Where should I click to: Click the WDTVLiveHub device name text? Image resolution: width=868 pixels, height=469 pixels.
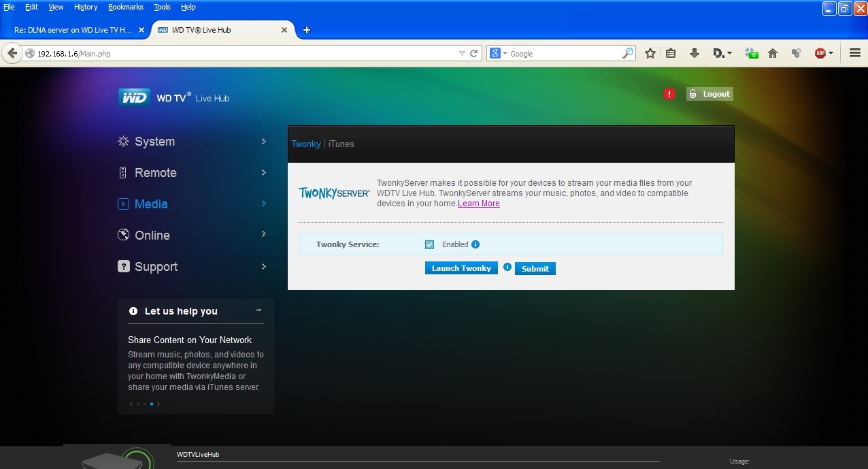point(198,454)
